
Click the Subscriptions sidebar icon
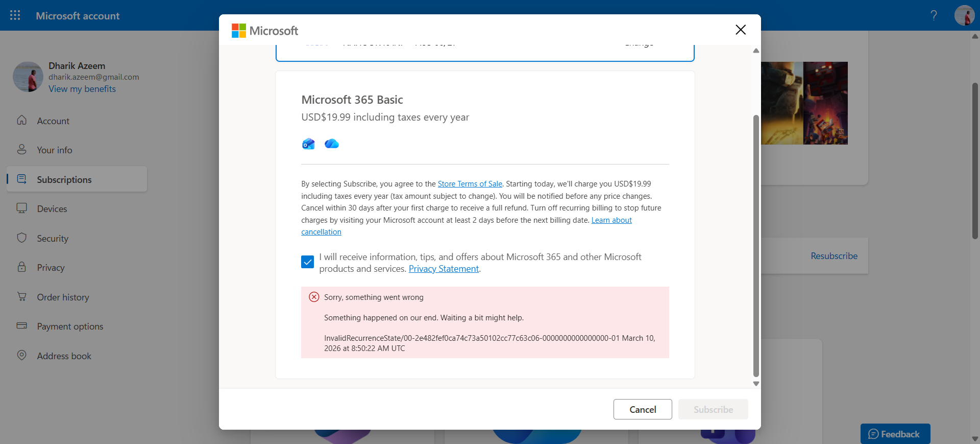21,179
